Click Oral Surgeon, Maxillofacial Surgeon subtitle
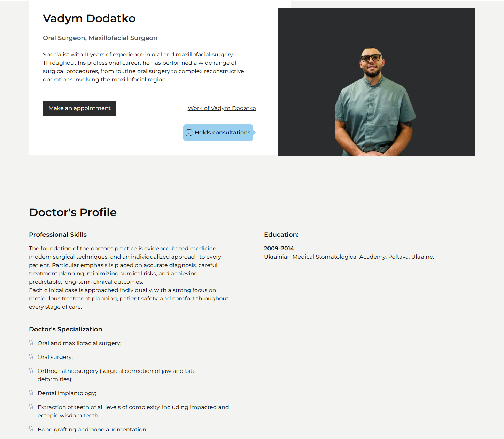This screenshot has height=439, width=504. tap(100, 38)
